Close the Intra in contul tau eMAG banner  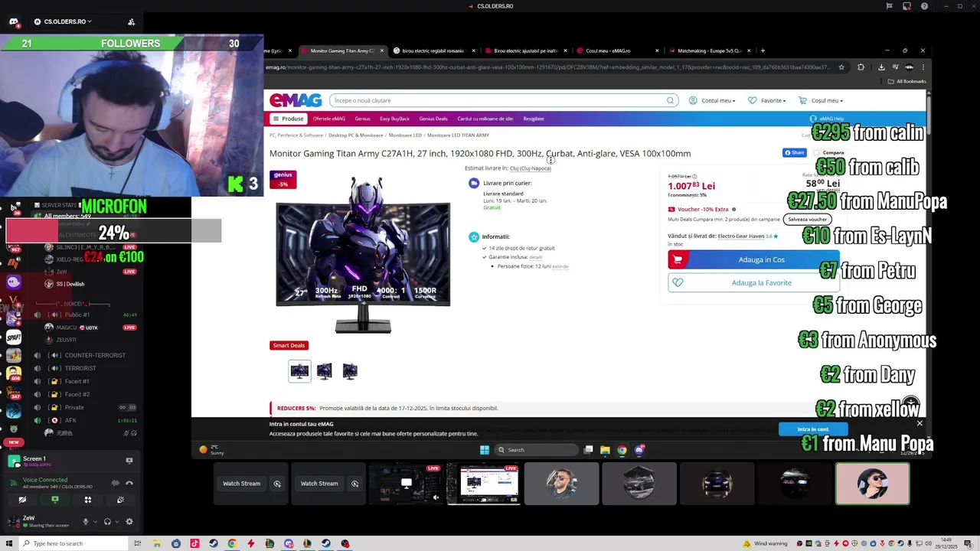[920, 423]
